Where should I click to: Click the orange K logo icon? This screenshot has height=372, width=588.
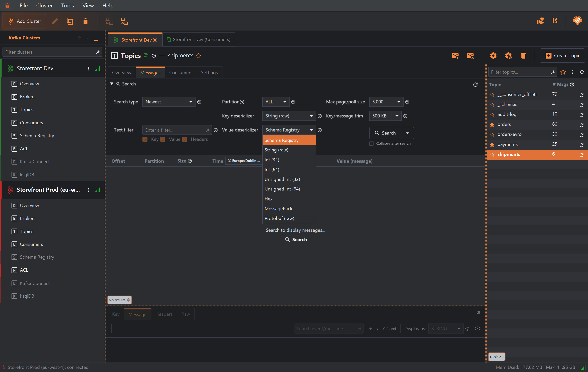click(555, 21)
